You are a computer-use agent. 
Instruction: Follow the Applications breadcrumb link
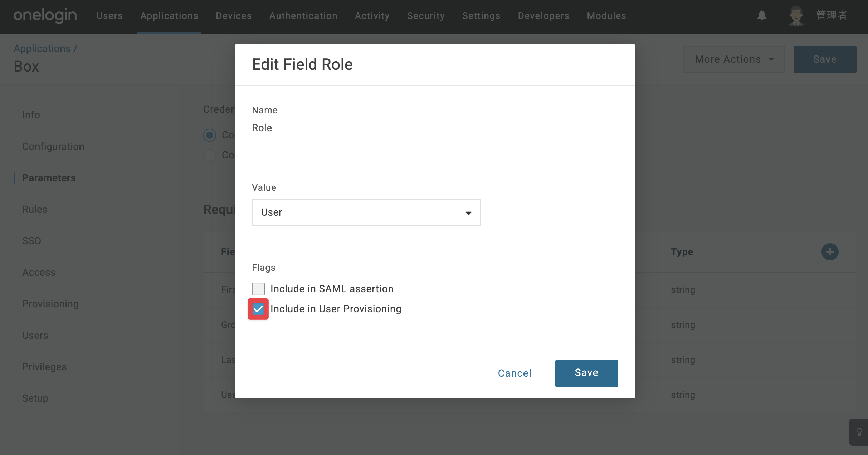(42, 48)
